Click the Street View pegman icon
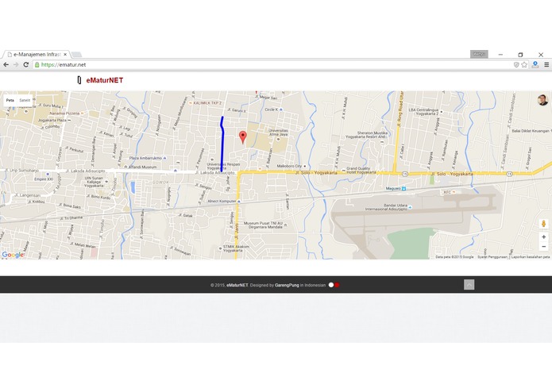The height and width of the screenshot is (392, 552). point(543,224)
